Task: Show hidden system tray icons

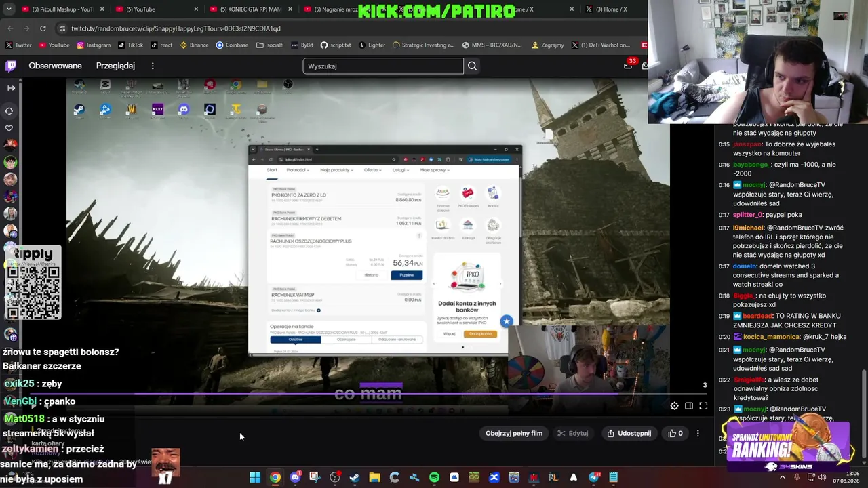Action: [x=782, y=477]
